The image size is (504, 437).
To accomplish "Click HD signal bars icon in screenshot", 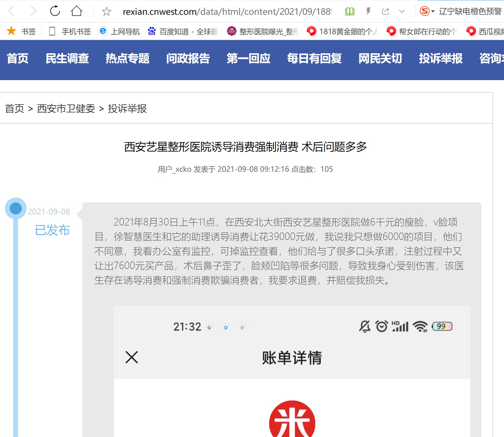I will [x=400, y=327].
